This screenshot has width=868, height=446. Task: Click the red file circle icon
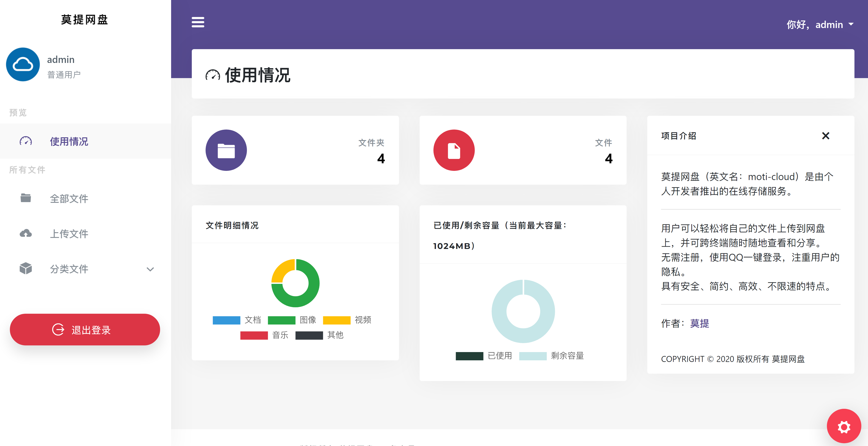(x=454, y=150)
